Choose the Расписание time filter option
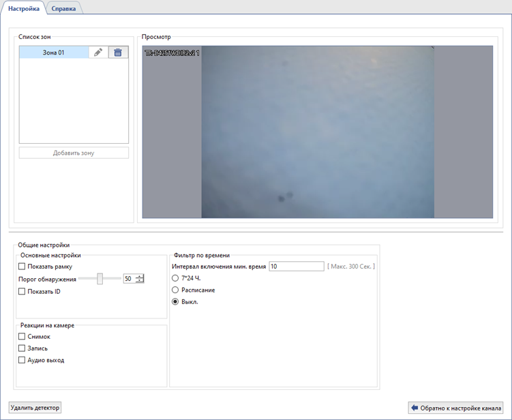The image size is (512, 420). [x=175, y=290]
